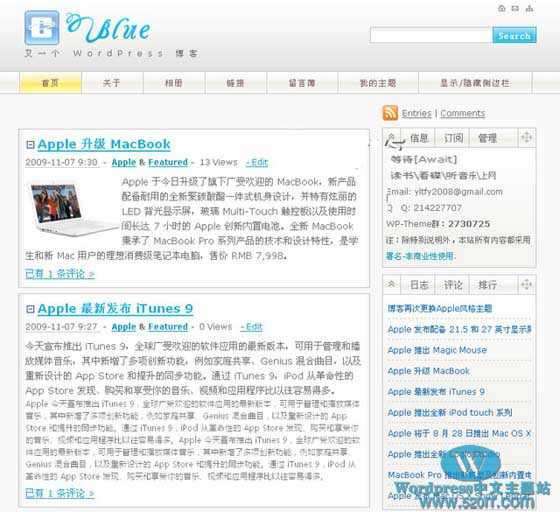The width and height of the screenshot is (560, 512).
Task: Open the 链接 menu item
Action: tap(236, 83)
